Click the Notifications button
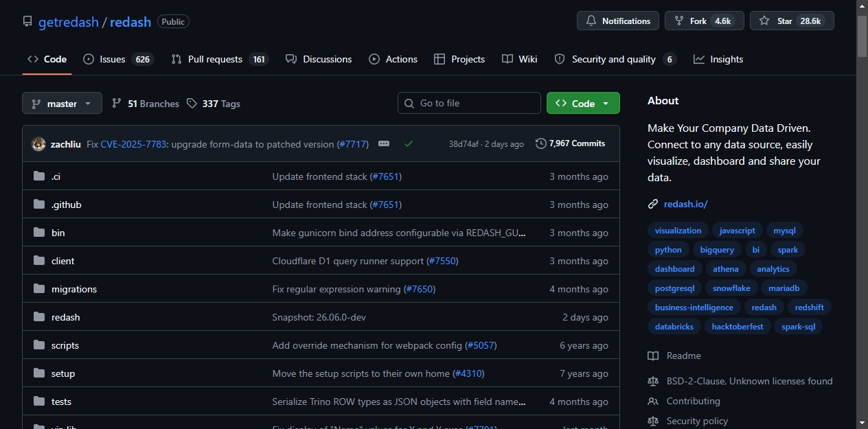This screenshot has height=429, width=868. (618, 21)
